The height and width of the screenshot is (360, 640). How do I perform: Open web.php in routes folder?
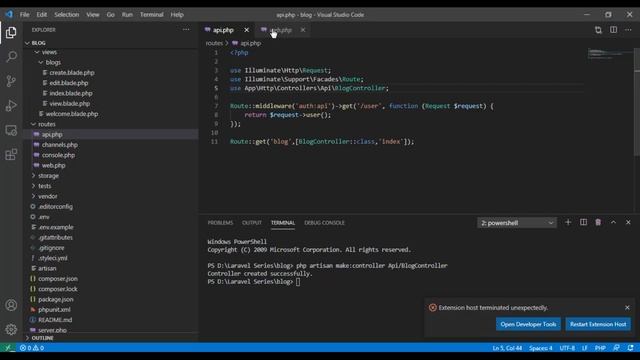(53, 165)
